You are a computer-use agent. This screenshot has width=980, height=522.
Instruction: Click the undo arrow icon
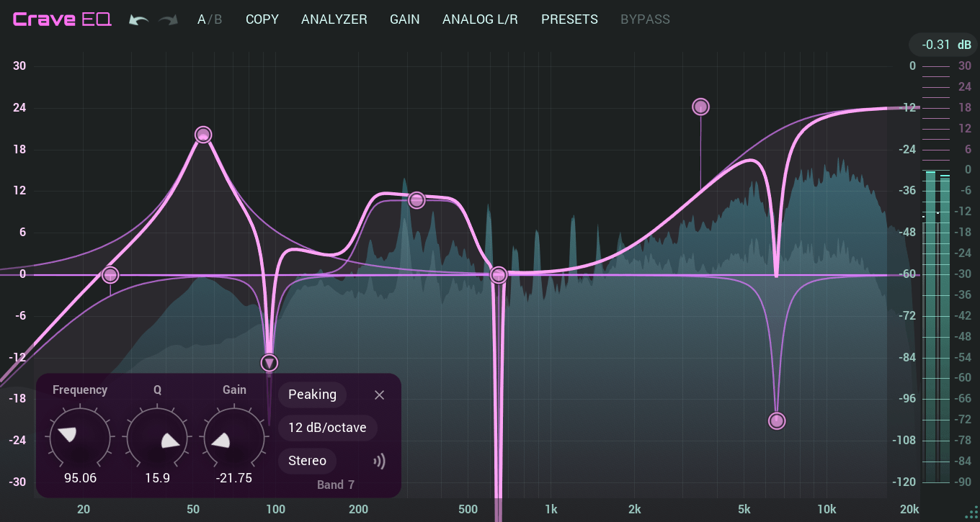(138, 19)
